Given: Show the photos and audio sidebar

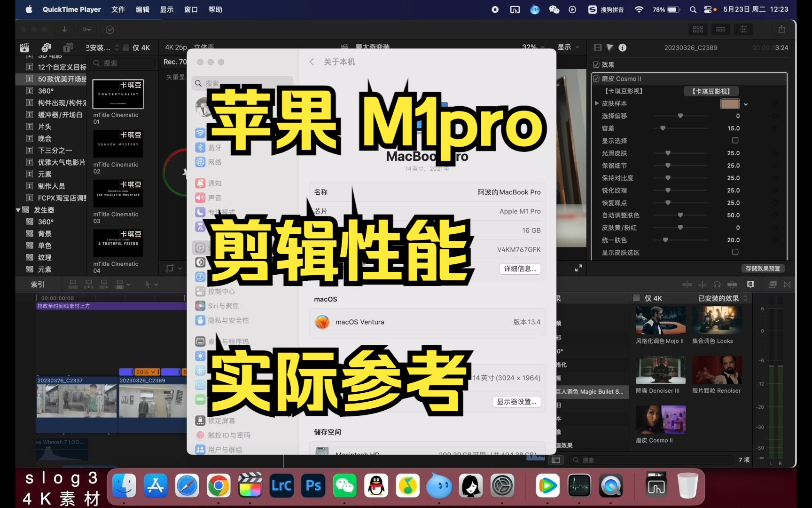Looking at the screenshot, I should pyautogui.click(x=46, y=48).
